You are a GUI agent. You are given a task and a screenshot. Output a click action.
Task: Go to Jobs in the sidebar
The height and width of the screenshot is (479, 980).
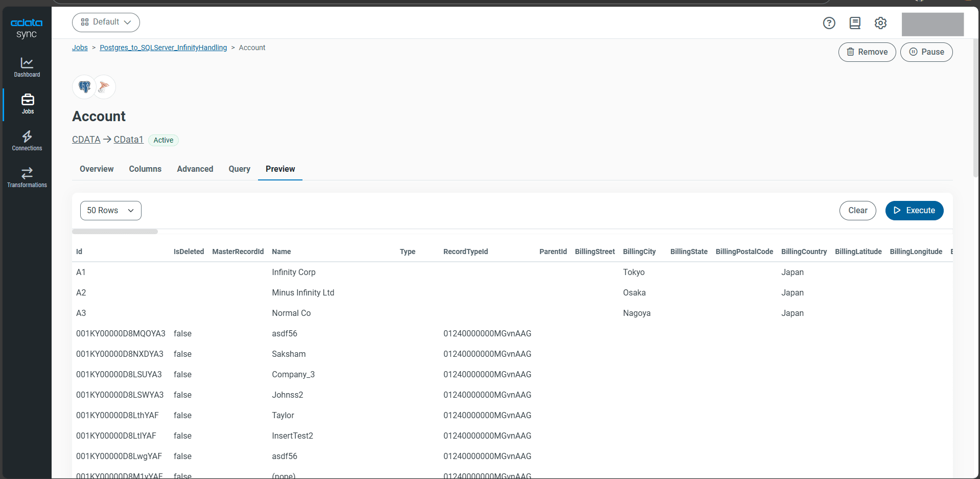[x=28, y=104]
